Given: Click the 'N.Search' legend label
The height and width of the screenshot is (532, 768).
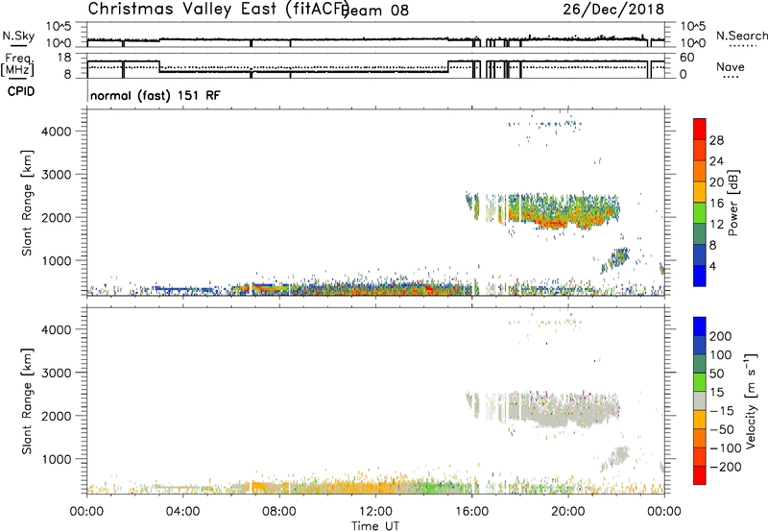Looking at the screenshot, I should 741,36.
